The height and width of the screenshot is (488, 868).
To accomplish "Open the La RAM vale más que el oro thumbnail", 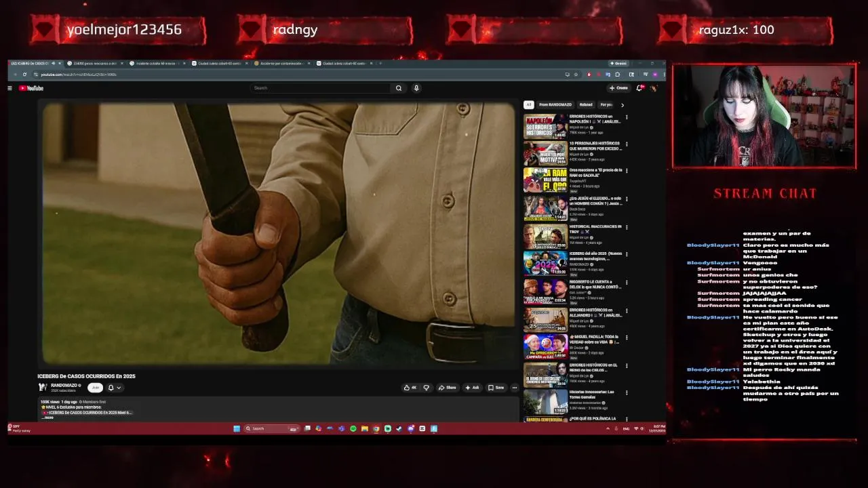I will click(x=545, y=181).
